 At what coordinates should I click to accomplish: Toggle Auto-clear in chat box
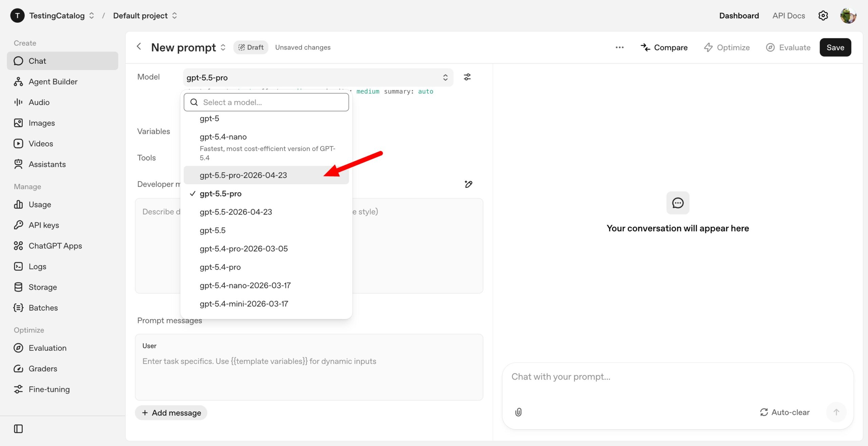pyautogui.click(x=785, y=412)
